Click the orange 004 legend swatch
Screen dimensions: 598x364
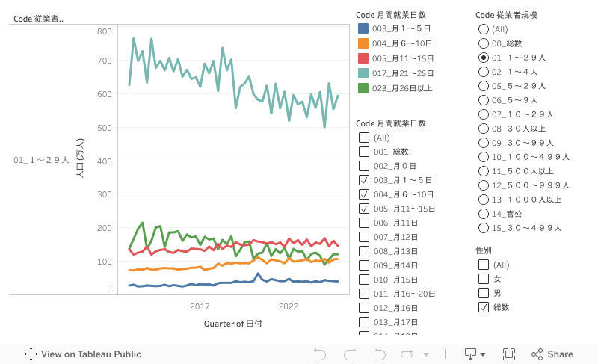point(363,43)
